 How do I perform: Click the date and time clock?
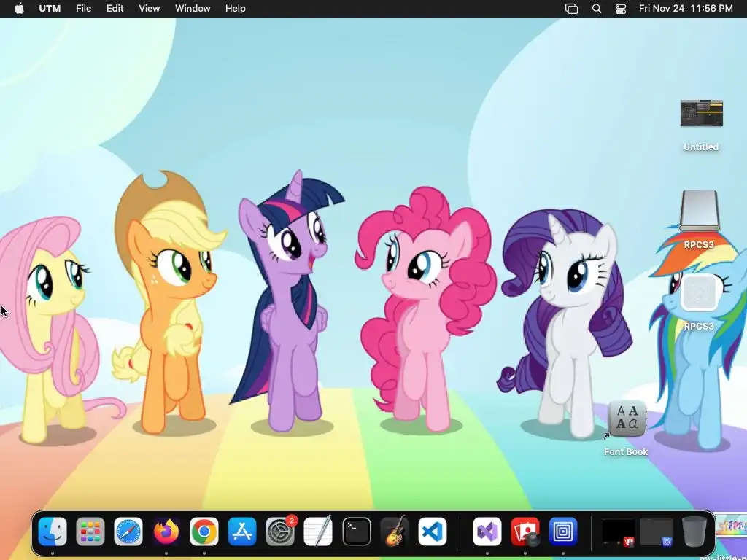tap(686, 9)
